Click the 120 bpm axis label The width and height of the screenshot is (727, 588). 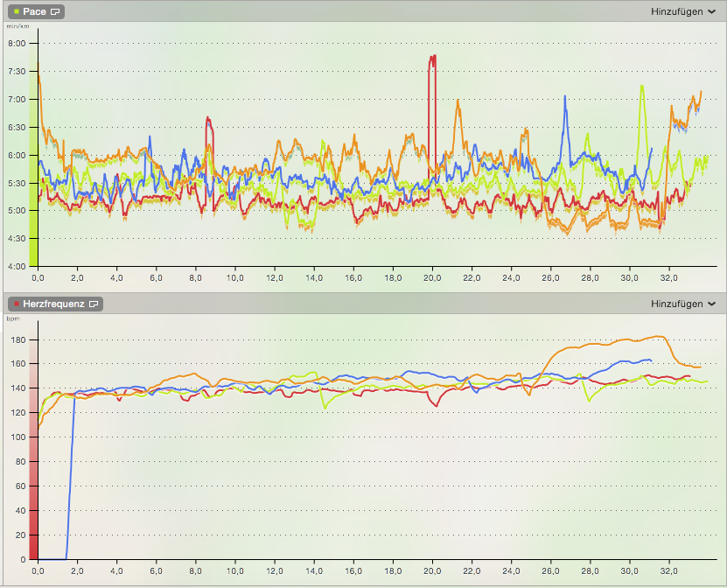click(19, 413)
